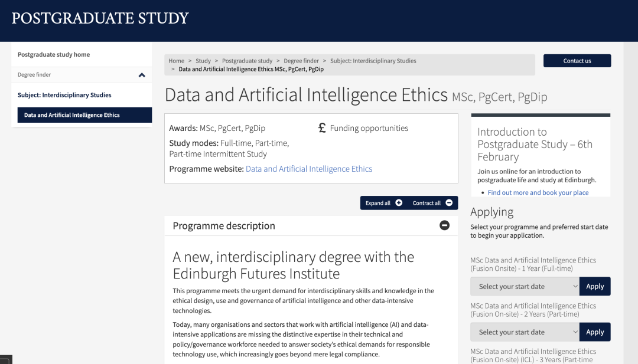Click Find out more and book your place
The height and width of the screenshot is (364, 638).
(x=538, y=193)
